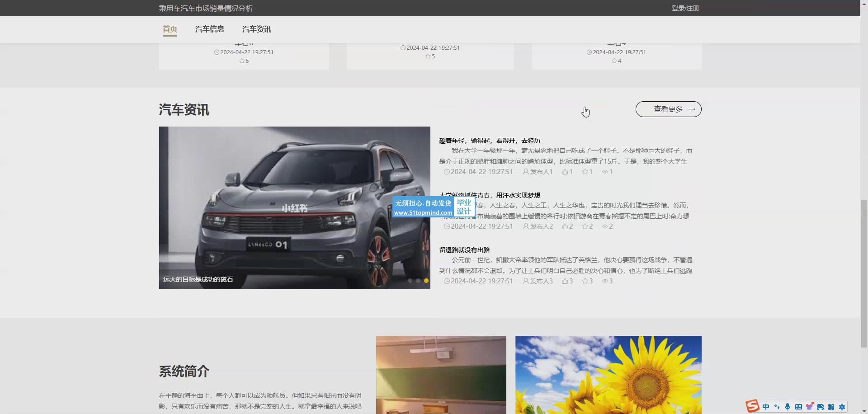Open the article 趁着年轻，输得起，看得开，去经历
This screenshot has height=414, width=868.
coord(490,141)
